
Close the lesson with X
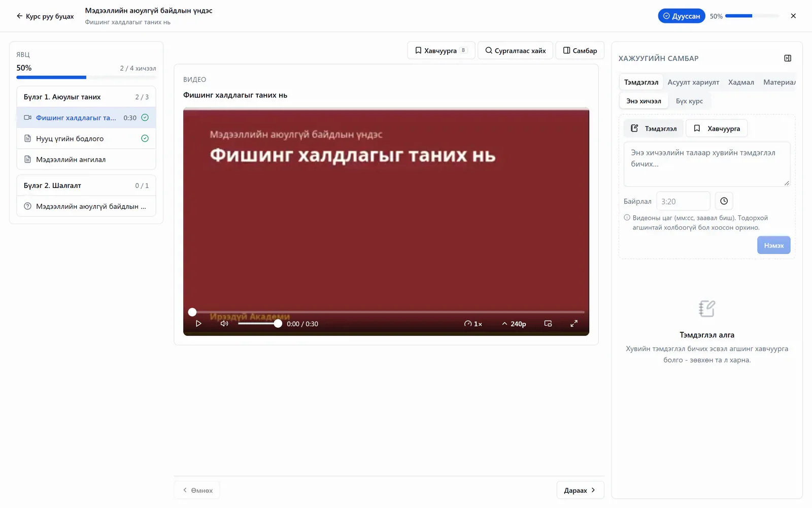(793, 16)
